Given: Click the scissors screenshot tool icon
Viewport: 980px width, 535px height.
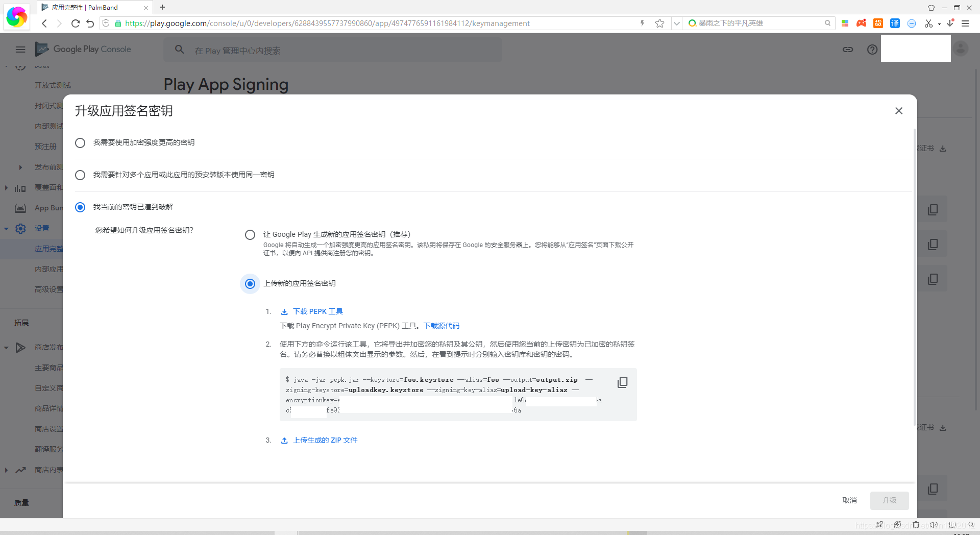Looking at the screenshot, I should click(928, 23).
